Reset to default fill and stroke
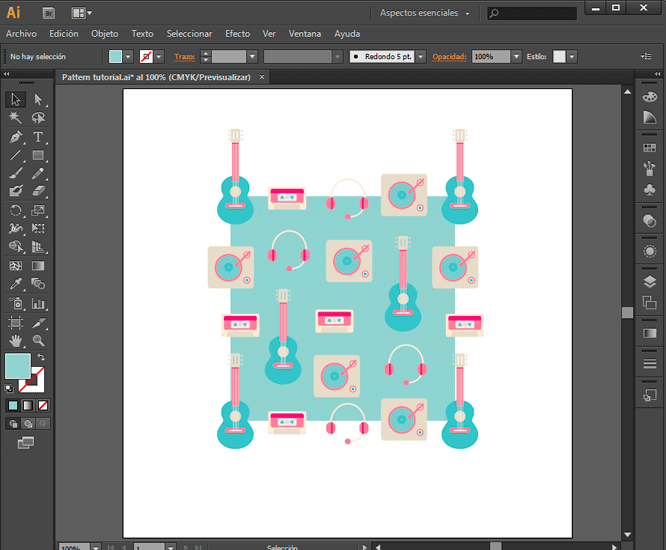The height and width of the screenshot is (550, 666). pos(9,388)
